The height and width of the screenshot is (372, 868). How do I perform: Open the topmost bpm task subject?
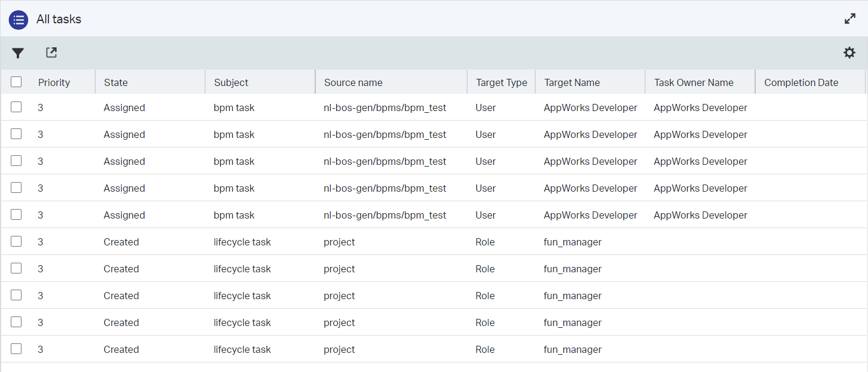click(x=234, y=108)
